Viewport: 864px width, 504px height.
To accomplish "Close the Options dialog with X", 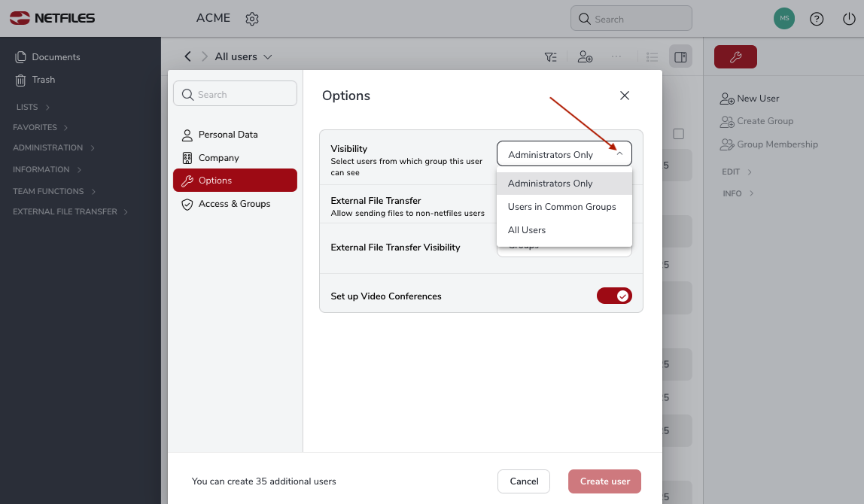I will (x=625, y=96).
